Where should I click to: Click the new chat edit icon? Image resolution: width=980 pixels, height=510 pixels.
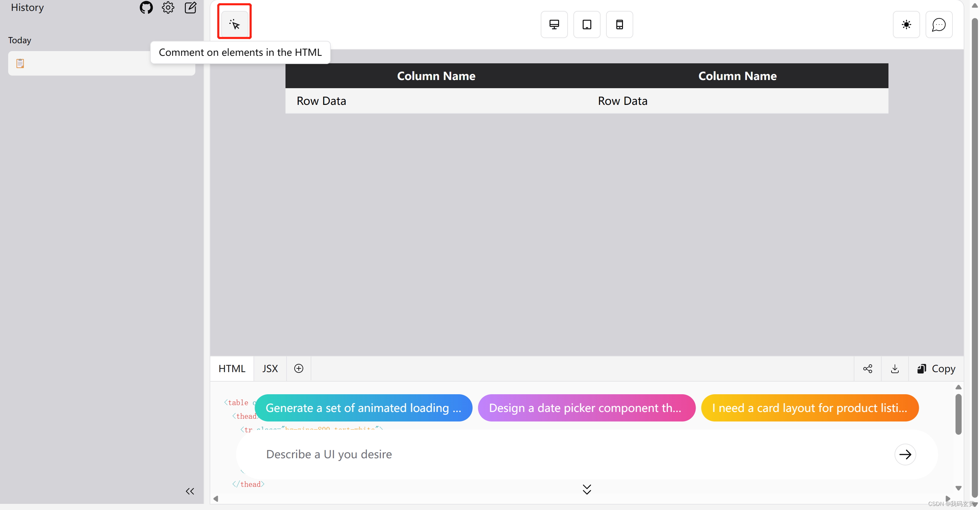point(190,7)
